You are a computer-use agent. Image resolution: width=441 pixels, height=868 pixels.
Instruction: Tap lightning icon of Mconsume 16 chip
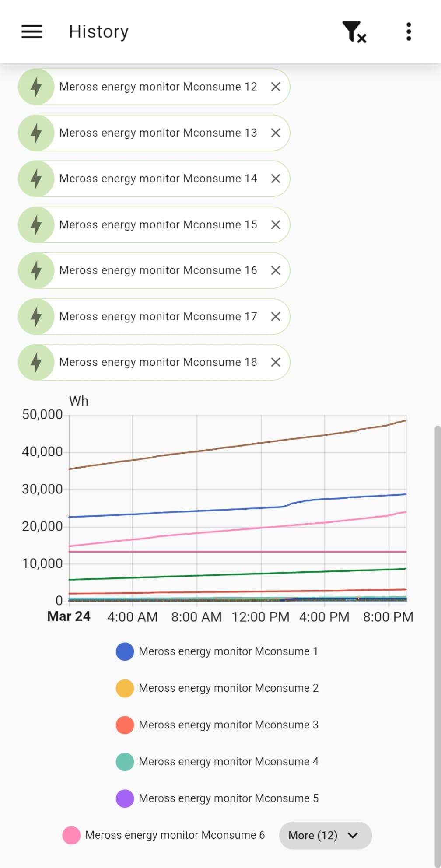[36, 270]
